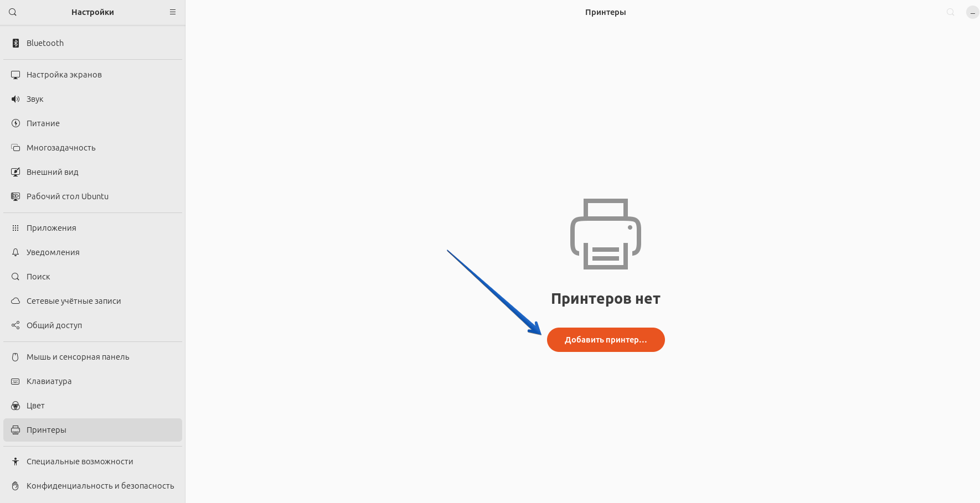Open Сетевые учётные записи panel
Viewport: 980px width, 503px height.
74,301
